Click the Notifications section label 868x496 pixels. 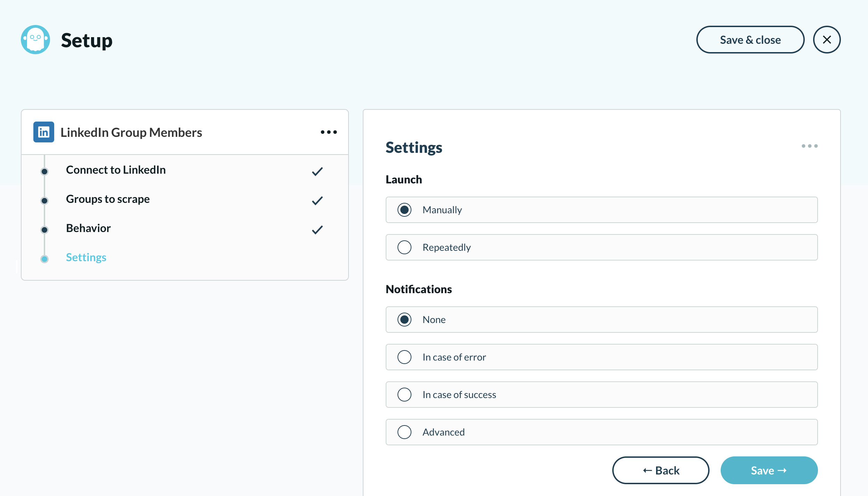click(x=419, y=289)
